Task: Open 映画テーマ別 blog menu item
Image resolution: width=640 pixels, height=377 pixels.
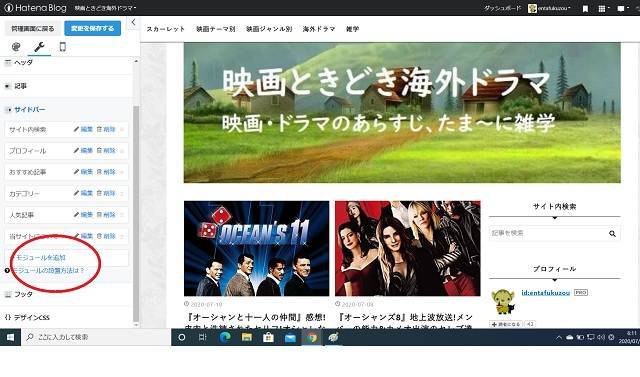Action: pyautogui.click(x=216, y=29)
